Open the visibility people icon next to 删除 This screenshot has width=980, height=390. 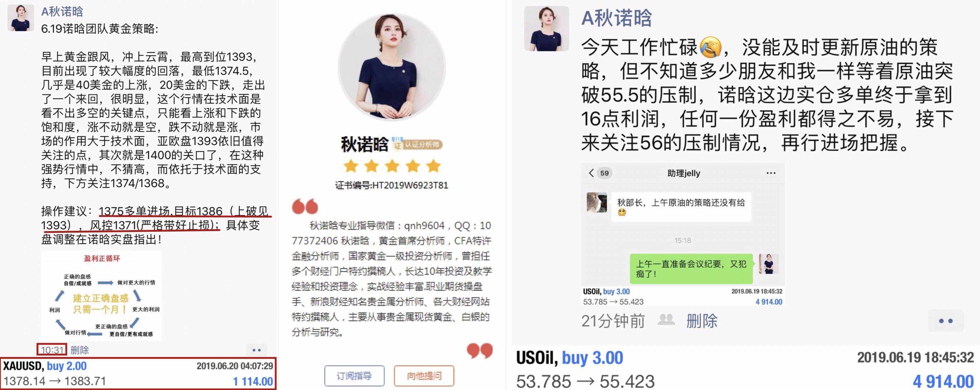666,320
